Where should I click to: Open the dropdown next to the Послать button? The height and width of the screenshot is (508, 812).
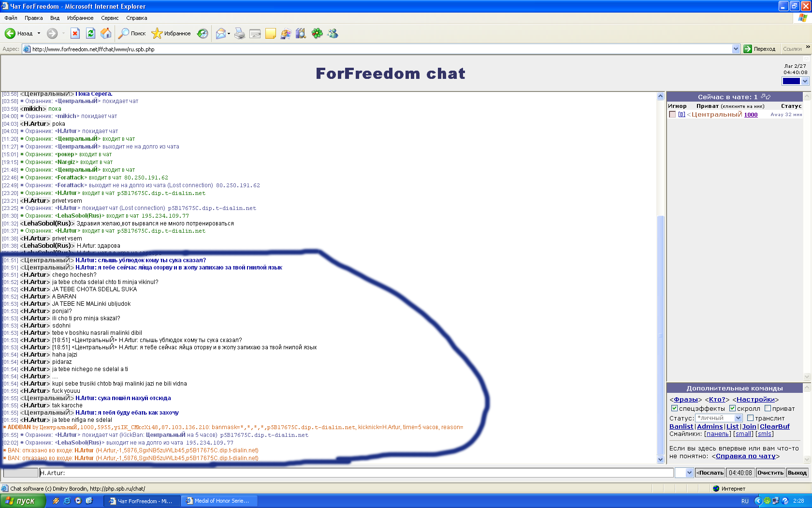click(x=689, y=473)
